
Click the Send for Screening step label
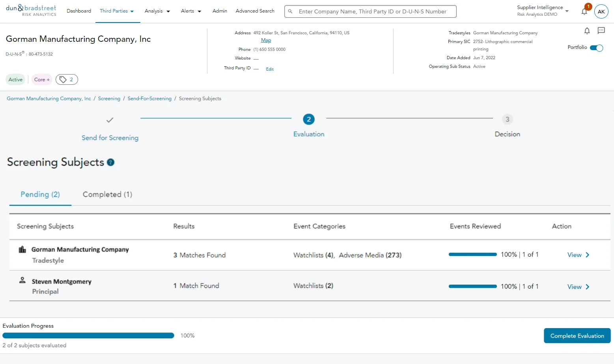(x=110, y=138)
